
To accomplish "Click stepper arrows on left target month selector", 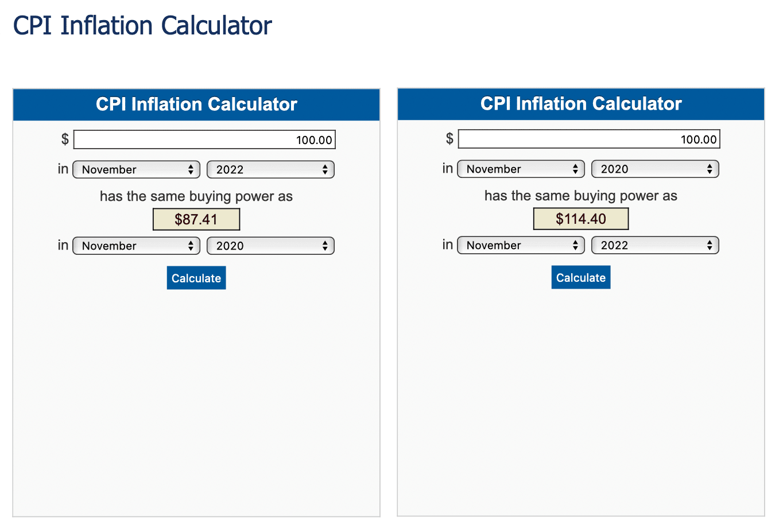I will (192, 246).
